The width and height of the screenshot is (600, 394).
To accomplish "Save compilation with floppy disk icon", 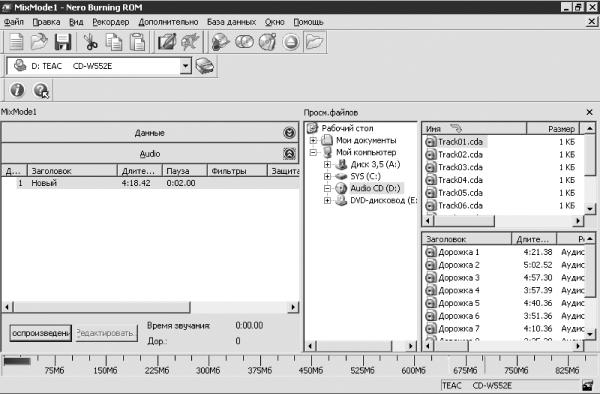I will 63,42.
